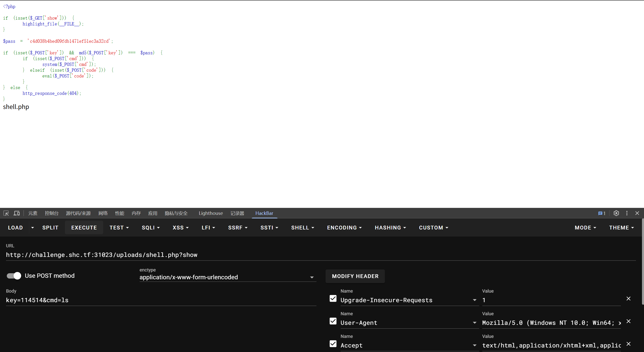Image resolution: width=644 pixels, height=352 pixels.
Task: Switch to the Lighthouse tab
Action: (x=211, y=213)
